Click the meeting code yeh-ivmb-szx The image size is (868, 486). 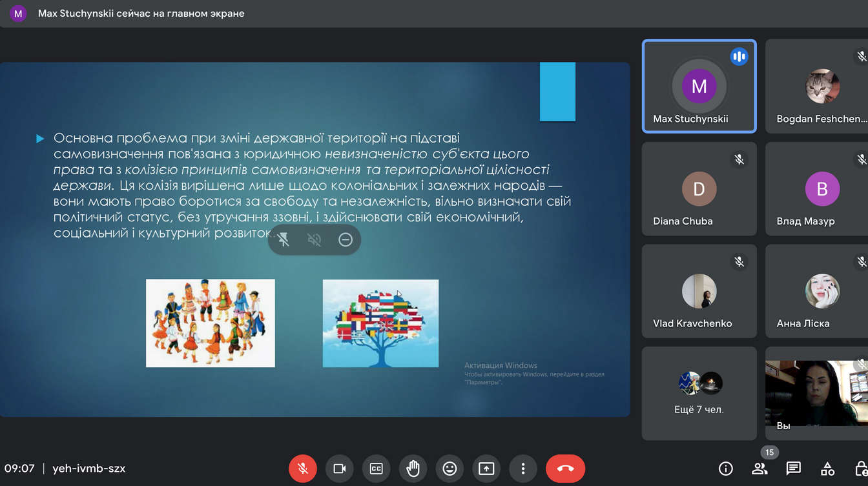89,469
